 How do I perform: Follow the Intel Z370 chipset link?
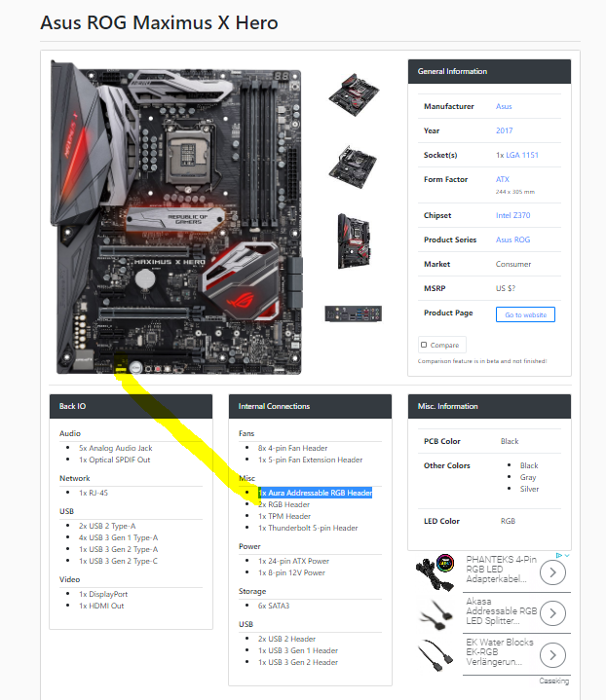[x=513, y=215]
